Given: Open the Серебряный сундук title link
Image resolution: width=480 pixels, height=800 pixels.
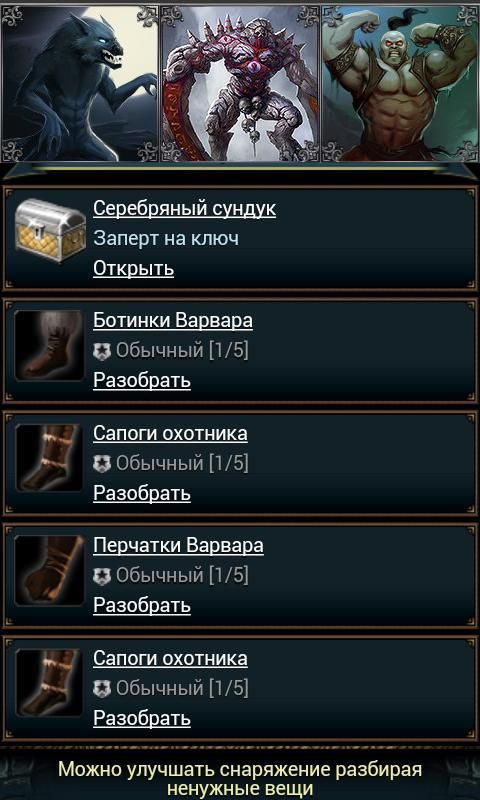Looking at the screenshot, I should [184, 208].
